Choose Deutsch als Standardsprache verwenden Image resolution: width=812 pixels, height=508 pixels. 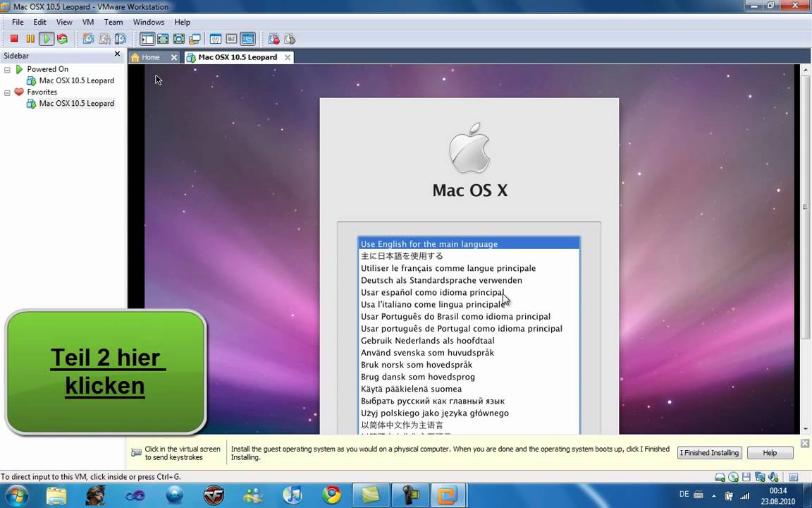(x=469, y=280)
